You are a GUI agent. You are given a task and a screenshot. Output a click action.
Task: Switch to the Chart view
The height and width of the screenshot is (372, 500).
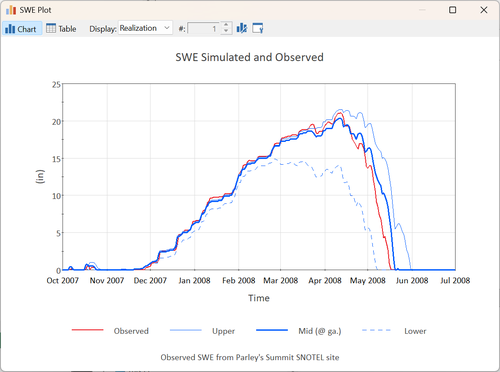coord(22,29)
